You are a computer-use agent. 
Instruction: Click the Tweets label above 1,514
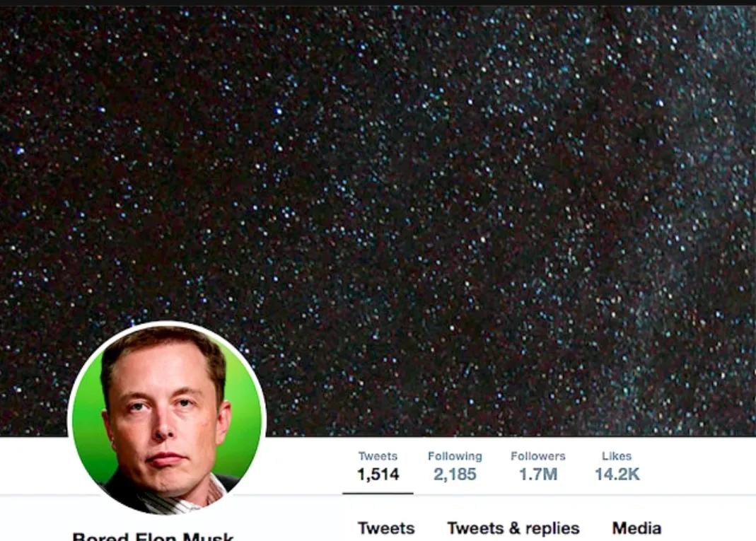click(378, 456)
